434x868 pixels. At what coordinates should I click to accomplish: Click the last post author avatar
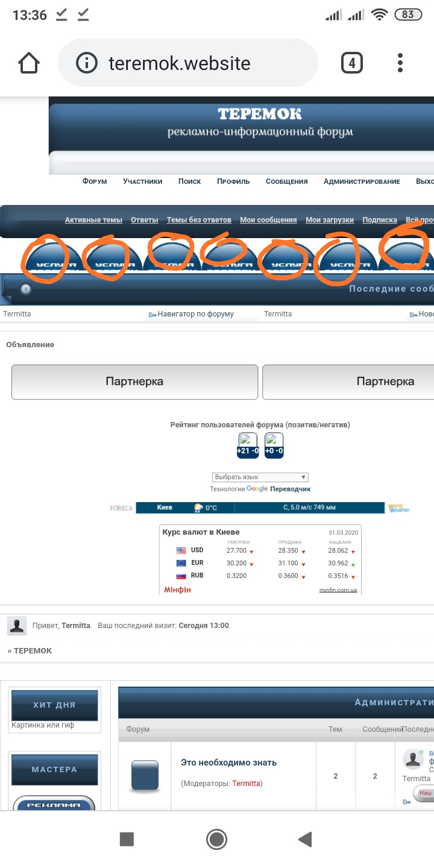pos(414,759)
